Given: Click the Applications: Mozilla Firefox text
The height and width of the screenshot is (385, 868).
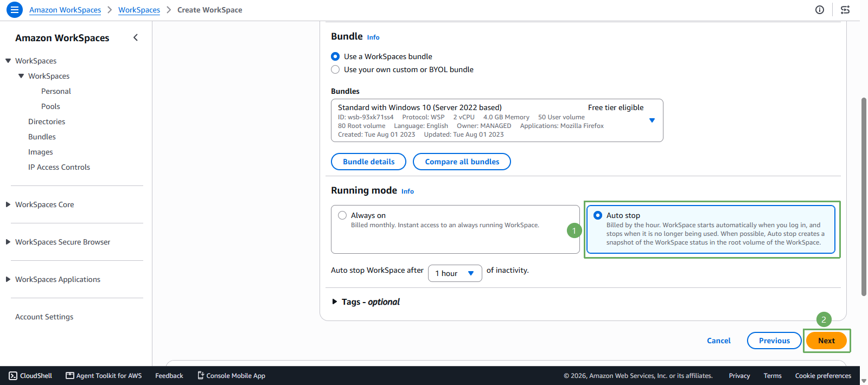Looking at the screenshot, I should click(x=562, y=126).
